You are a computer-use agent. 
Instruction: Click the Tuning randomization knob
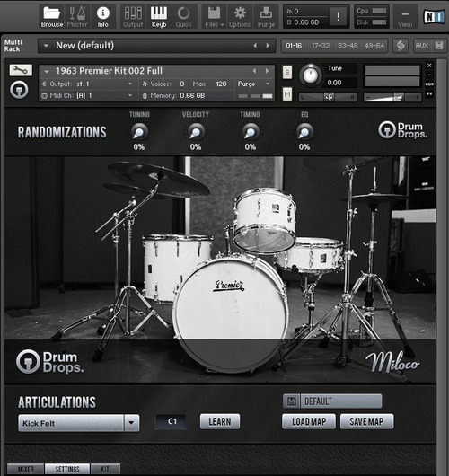point(139,132)
